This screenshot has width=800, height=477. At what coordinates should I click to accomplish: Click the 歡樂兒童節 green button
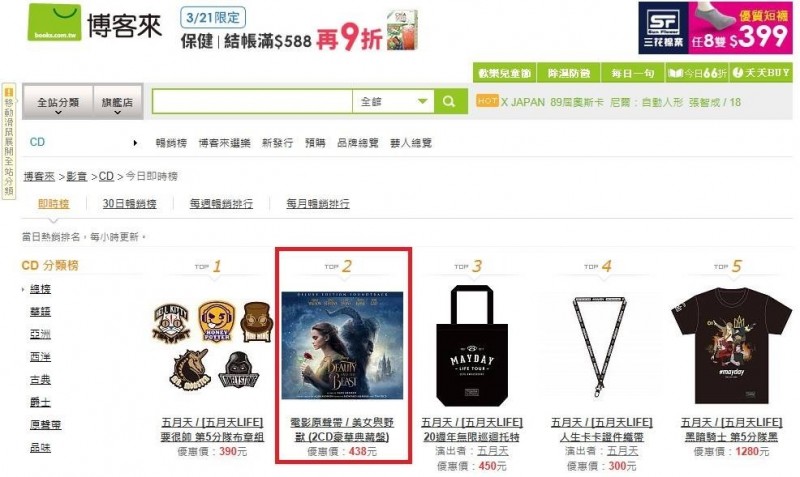(x=505, y=73)
